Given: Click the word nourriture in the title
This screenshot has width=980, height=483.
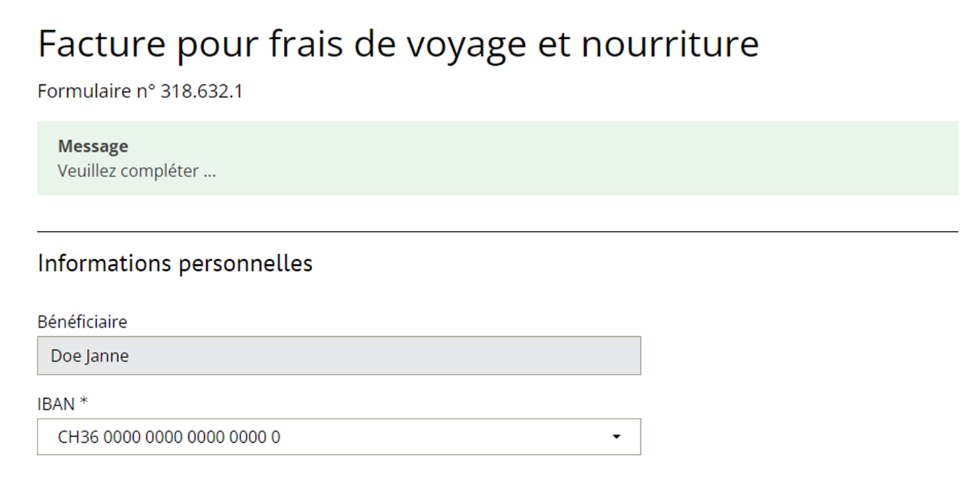Looking at the screenshot, I should point(670,44).
